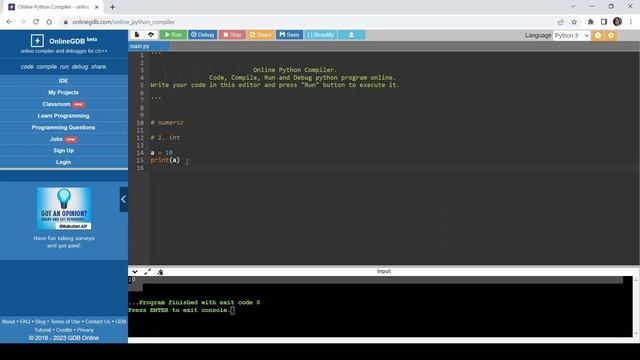The width and height of the screenshot is (640, 360).
Task: Click the '# 1. int' comment line
Action: (x=165, y=138)
